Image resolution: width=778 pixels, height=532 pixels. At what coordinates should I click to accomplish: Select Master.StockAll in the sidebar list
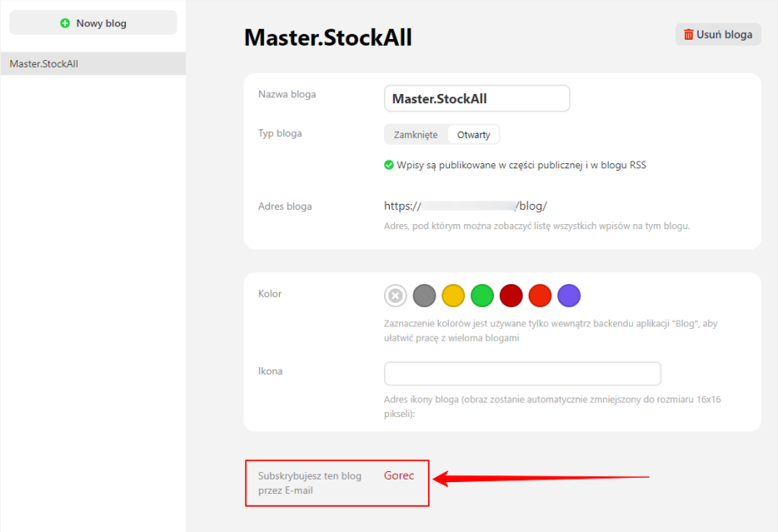(x=44, y=63)
